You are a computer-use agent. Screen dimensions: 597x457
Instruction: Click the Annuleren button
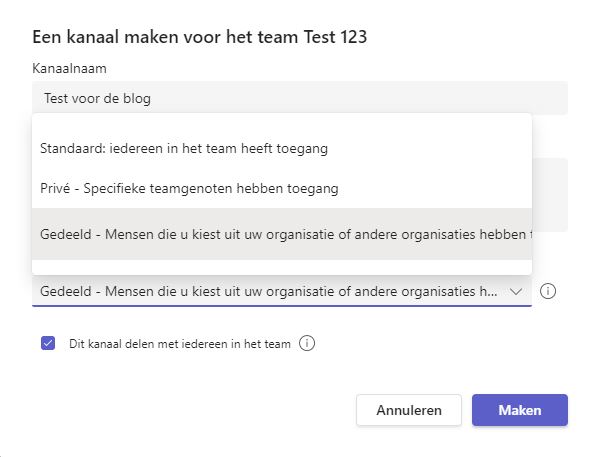409,410
